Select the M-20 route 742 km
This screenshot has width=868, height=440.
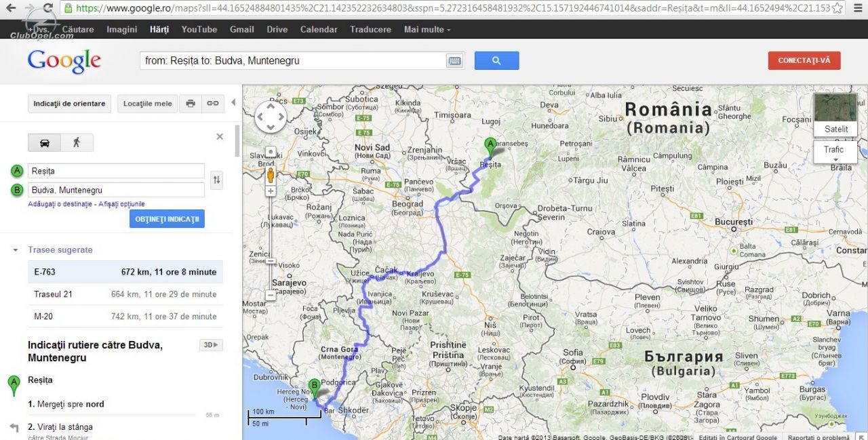(125, 317)
